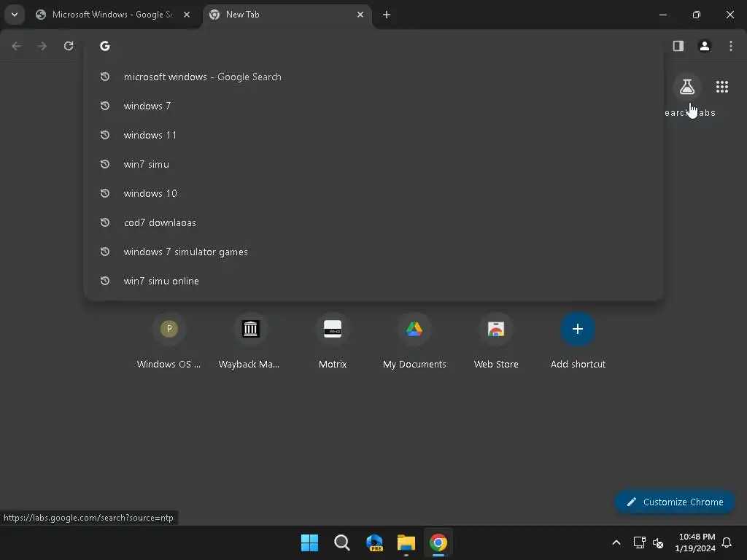The image size is (747, 560).
Task: Show hidden system tray icons
Action: [616, 542]
